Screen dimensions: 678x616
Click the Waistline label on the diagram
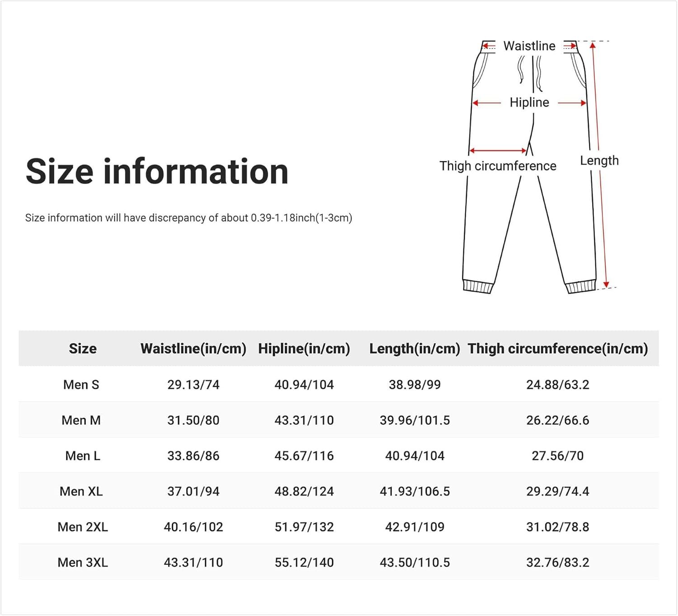click(530, 46)
